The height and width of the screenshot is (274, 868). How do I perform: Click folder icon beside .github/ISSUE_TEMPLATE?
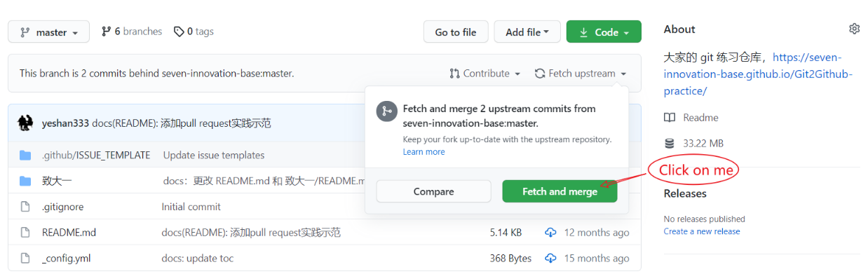(25, 155)
